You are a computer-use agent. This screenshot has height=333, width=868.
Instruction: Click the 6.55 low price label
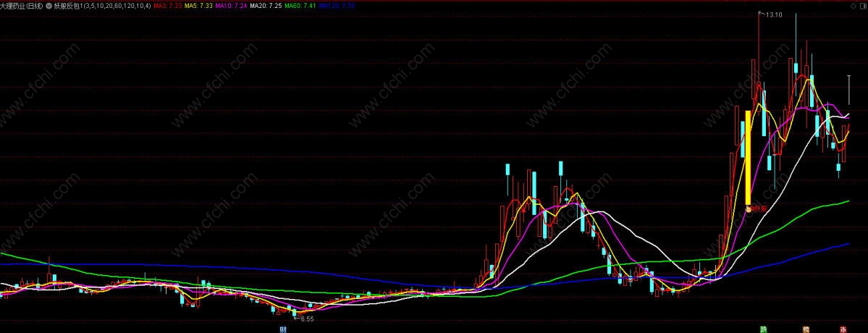tap(307, 319)
